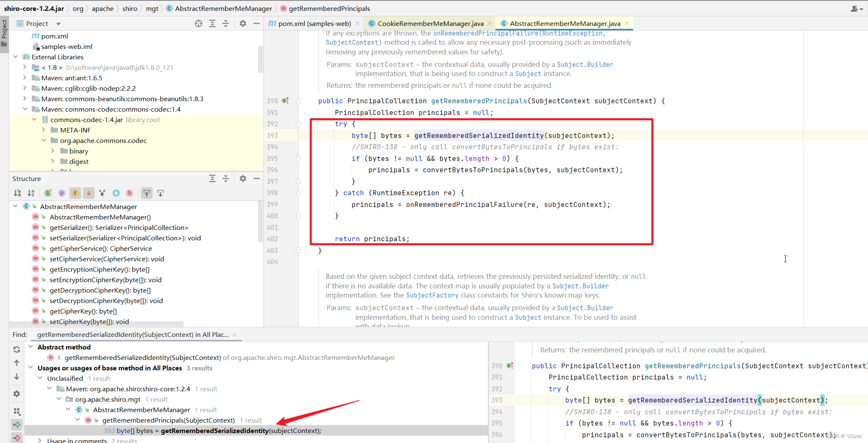Screen dimensions: 868x443
Task: Click the user account icon top right
Action: tap(856, 8)
